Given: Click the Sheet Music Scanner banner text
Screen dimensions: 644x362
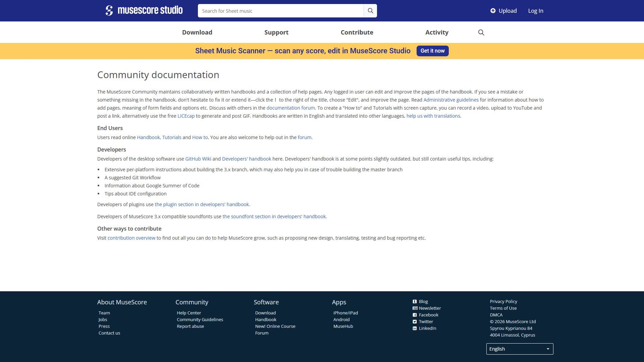Looking at the screenshot, I should point(303,51).
